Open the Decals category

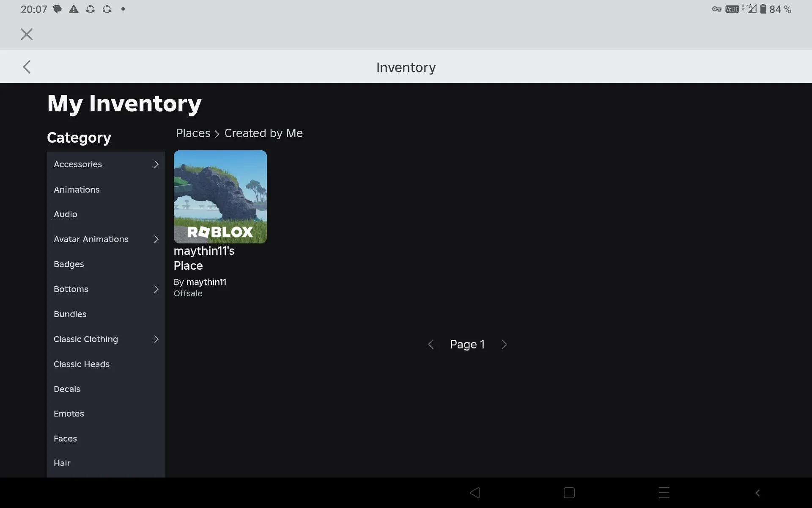[x=67, y=389]
